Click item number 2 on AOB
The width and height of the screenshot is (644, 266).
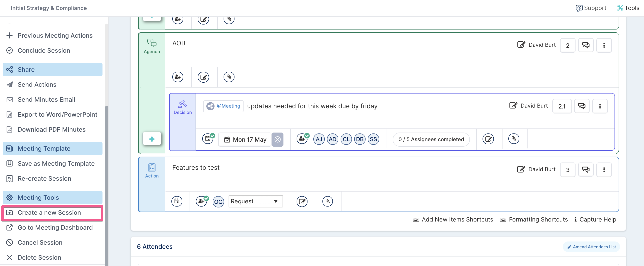click(x=568, y=46)
